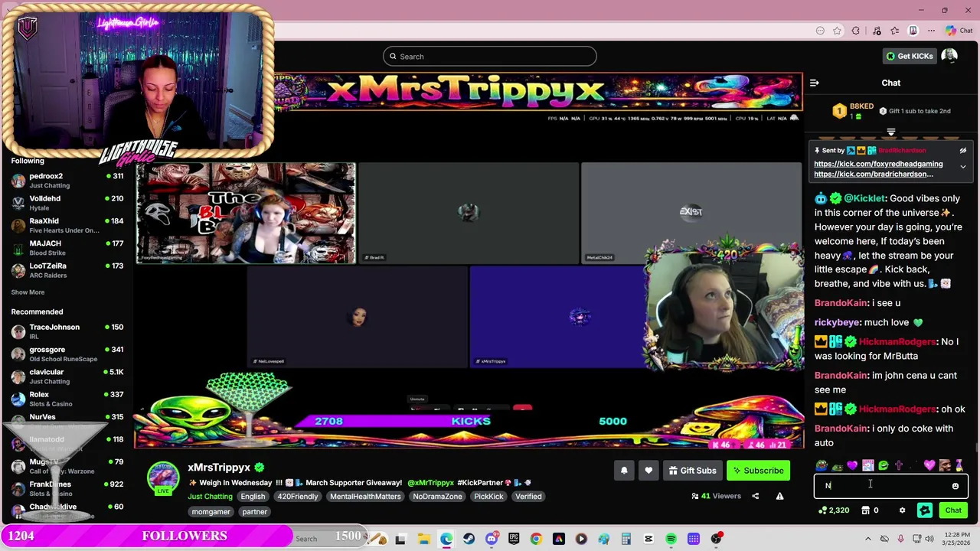Insert the purple heart emote

pos(852,465)
